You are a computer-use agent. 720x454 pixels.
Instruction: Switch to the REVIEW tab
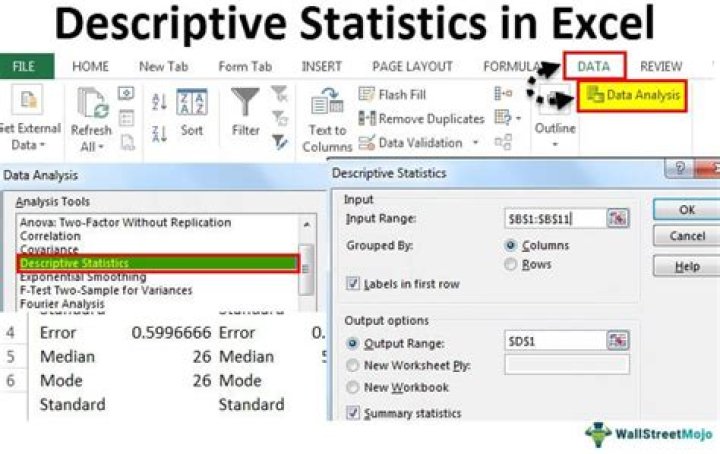(x=661, y=67)
